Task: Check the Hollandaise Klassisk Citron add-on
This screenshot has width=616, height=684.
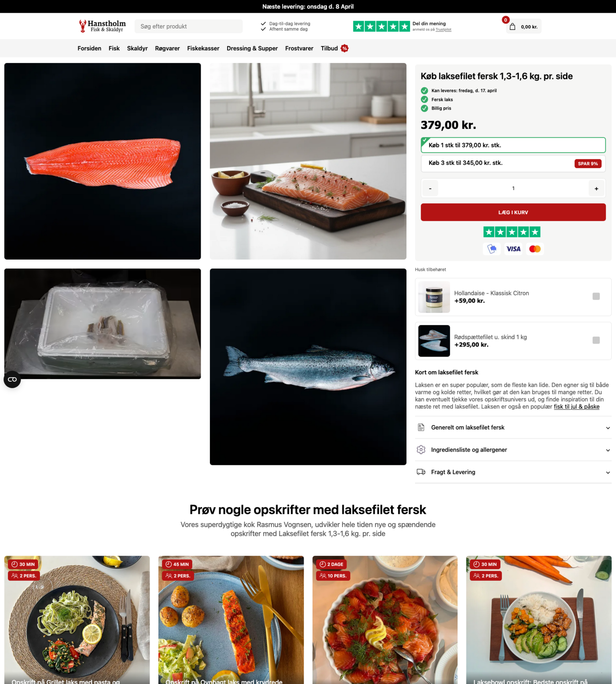Action: 596,296
